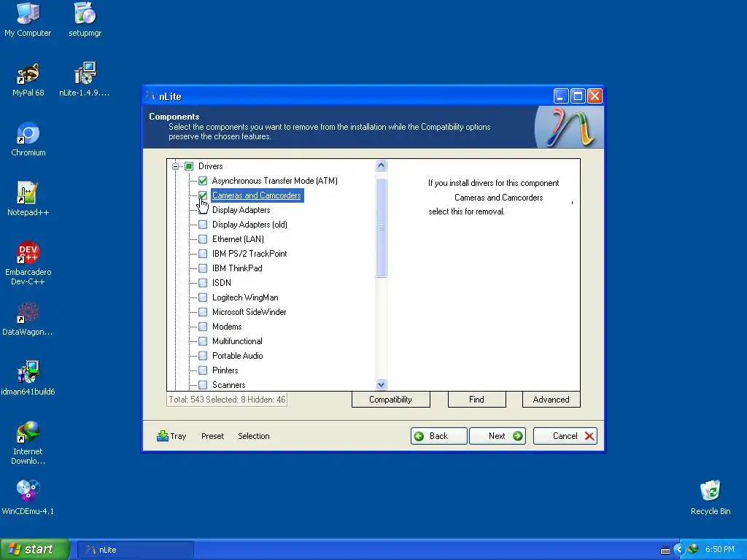This screenshot has width=747, height=560.
Task: Select the Display Adapters row label
Action: tap(241, 210)
